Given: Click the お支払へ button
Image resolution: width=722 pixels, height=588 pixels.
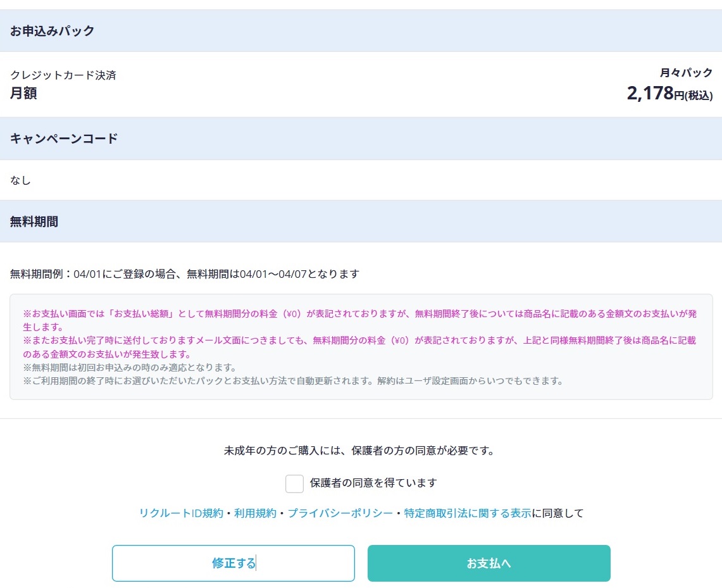Looking at the screenshot, I should tap(489, 563).
